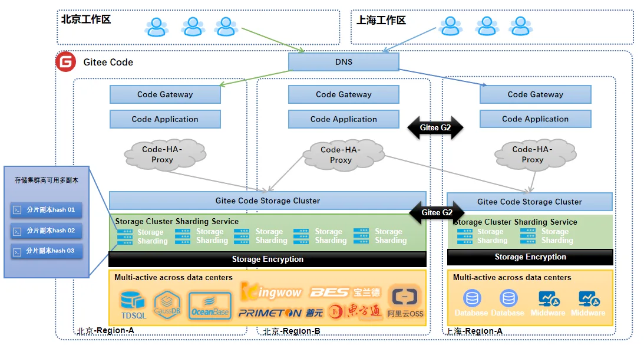This screenshot has width=644, height=345.
Task: Click the last Storage Sharding server icon in Beijing cluster
Action: [x=361, y=236]
